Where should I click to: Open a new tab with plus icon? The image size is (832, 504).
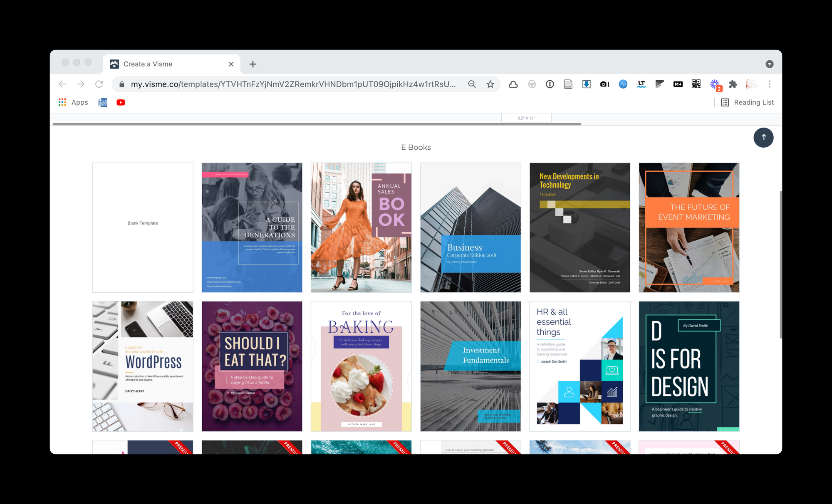[x=253, y=64]
